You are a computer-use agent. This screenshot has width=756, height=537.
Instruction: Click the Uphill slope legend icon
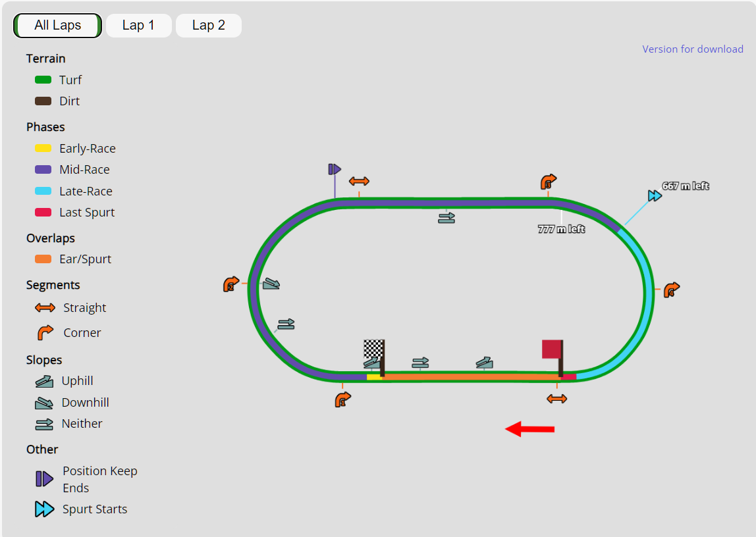coord(44,382)
